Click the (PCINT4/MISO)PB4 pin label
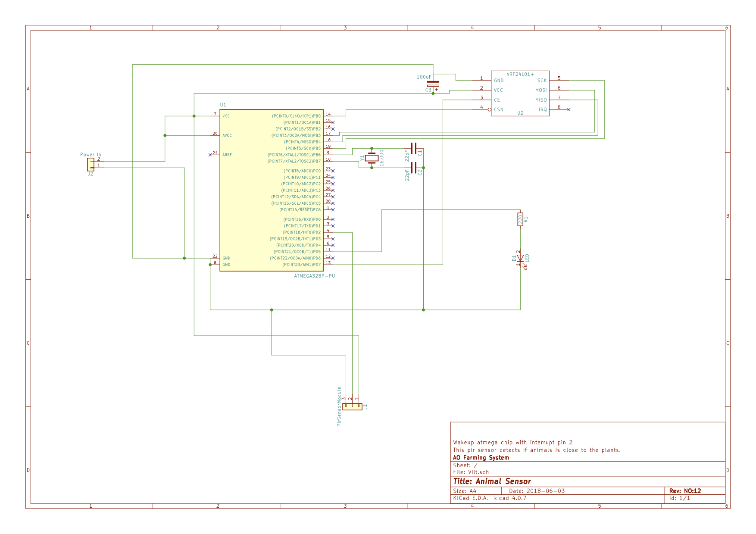Screen dimensions: 756x534 click(303, 142)
